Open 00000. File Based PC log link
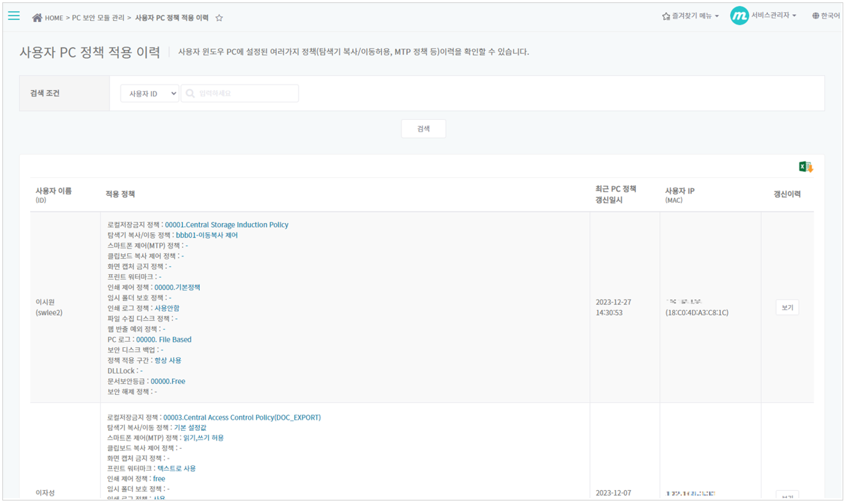The width and height of the screenshot is (845, 504). 164,340
